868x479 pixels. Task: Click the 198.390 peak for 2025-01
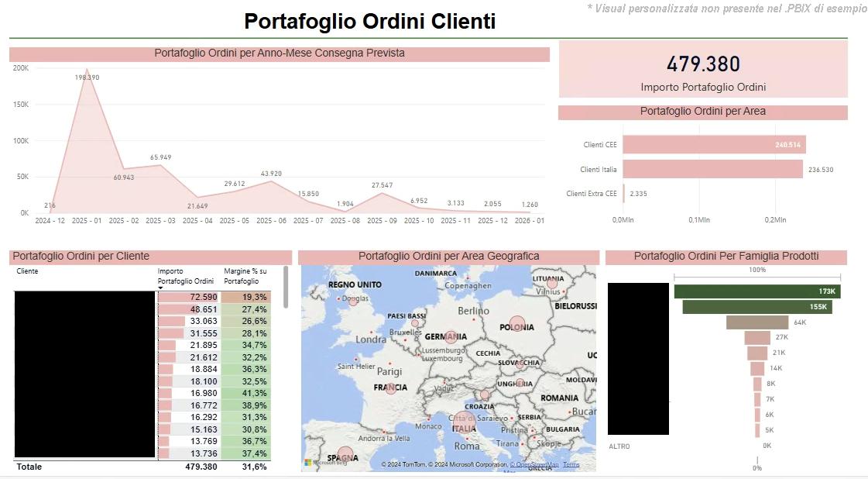[86, 70]
